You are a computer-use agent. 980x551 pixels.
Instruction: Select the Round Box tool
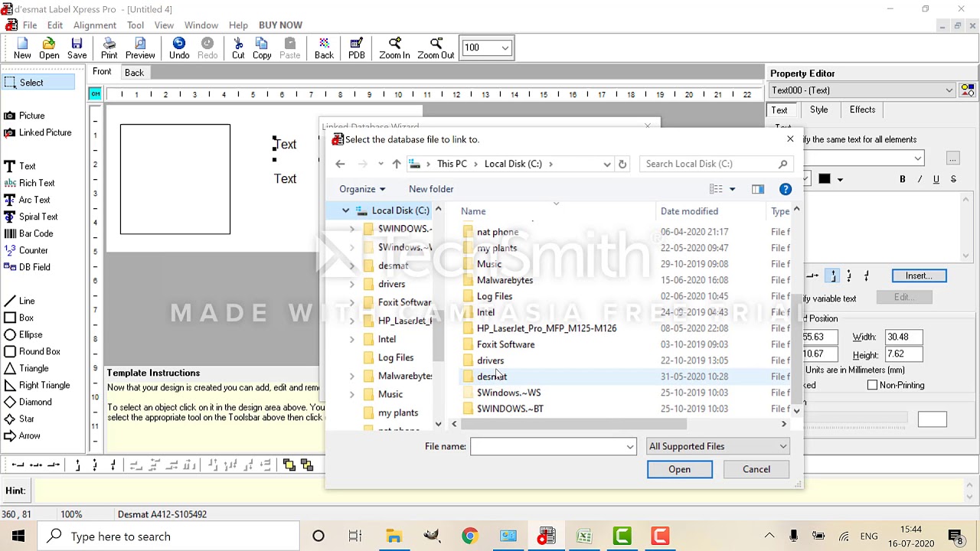pos(32,351)
